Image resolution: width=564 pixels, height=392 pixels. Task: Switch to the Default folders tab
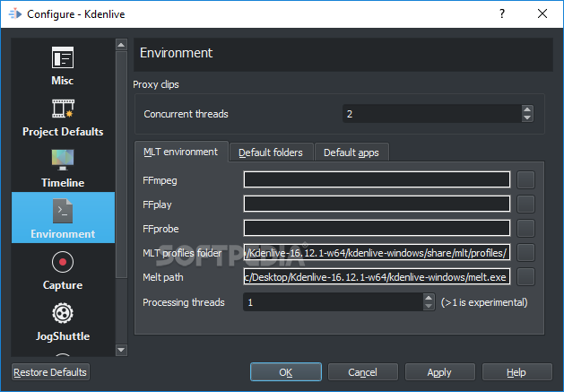coord(271,152)
